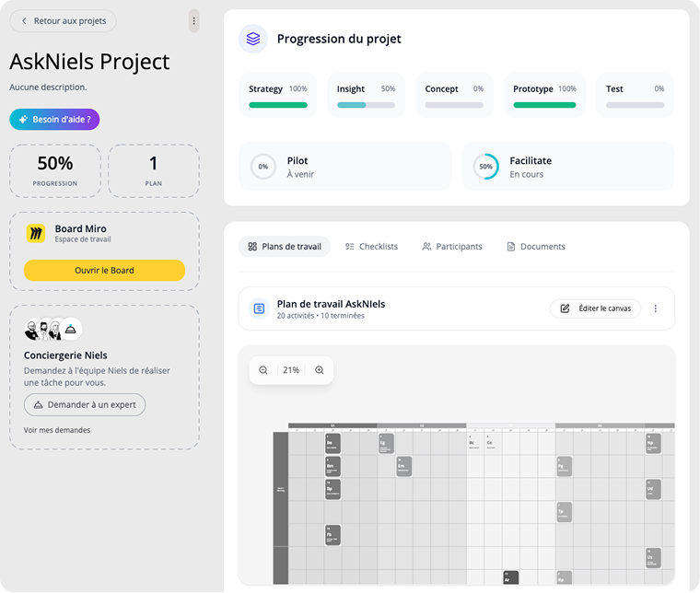Click the Facilitate 50% progress circle
700x593 pixels.
[x=485, y=167]
